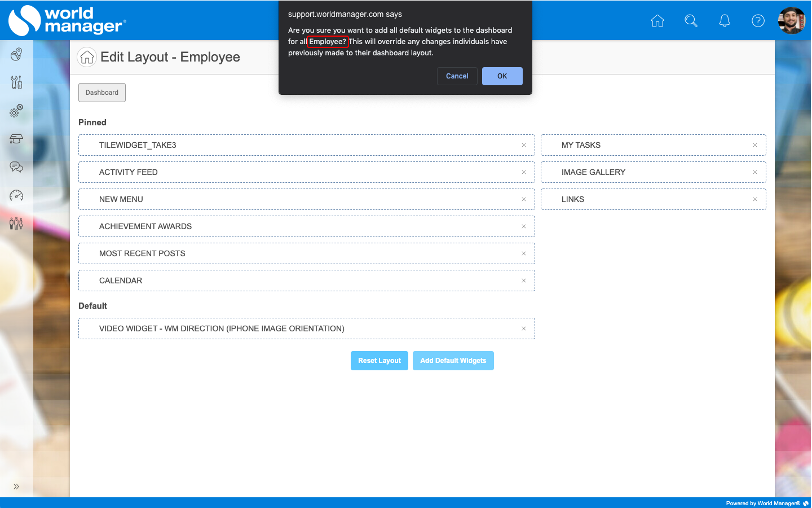Click the Add Default Widgets button
Image resolution: width=812 pixels, height=508 pixels.
[453, 361]
